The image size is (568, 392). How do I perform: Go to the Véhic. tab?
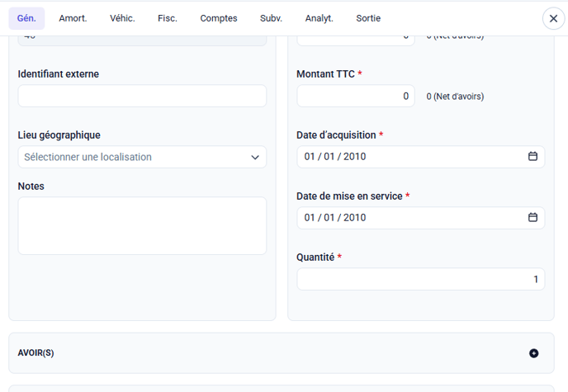[x=122, y=18]
